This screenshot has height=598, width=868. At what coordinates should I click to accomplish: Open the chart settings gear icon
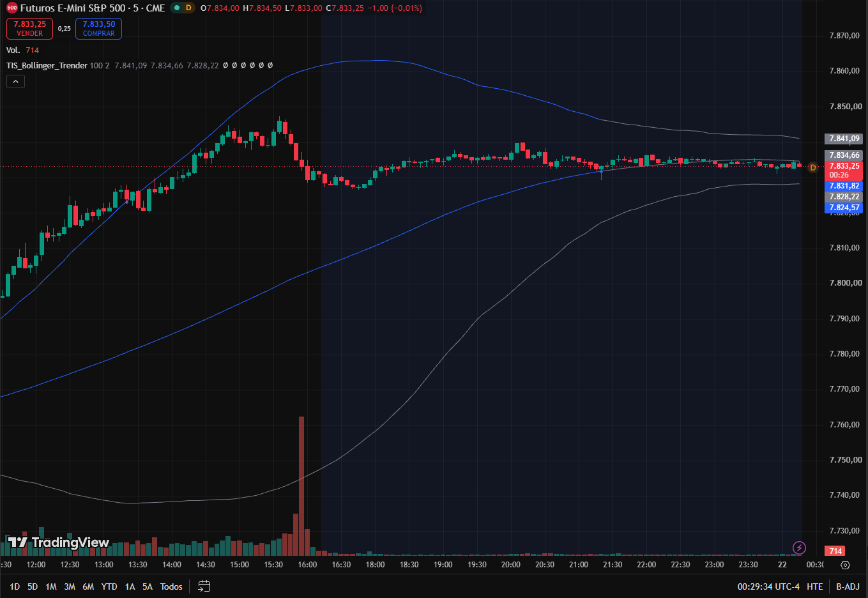point(845,565)
